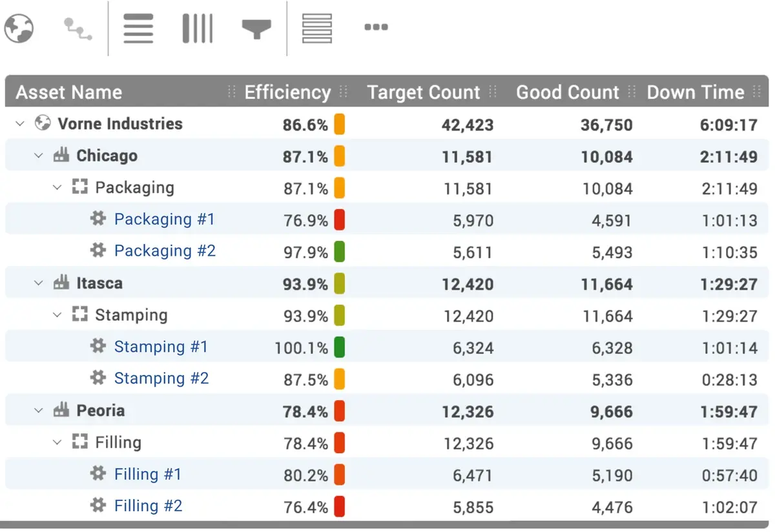This screenshot has height=532, width=775.
Task: Click the factory icon beside Peoria
Action: click(x=61, y=409)
